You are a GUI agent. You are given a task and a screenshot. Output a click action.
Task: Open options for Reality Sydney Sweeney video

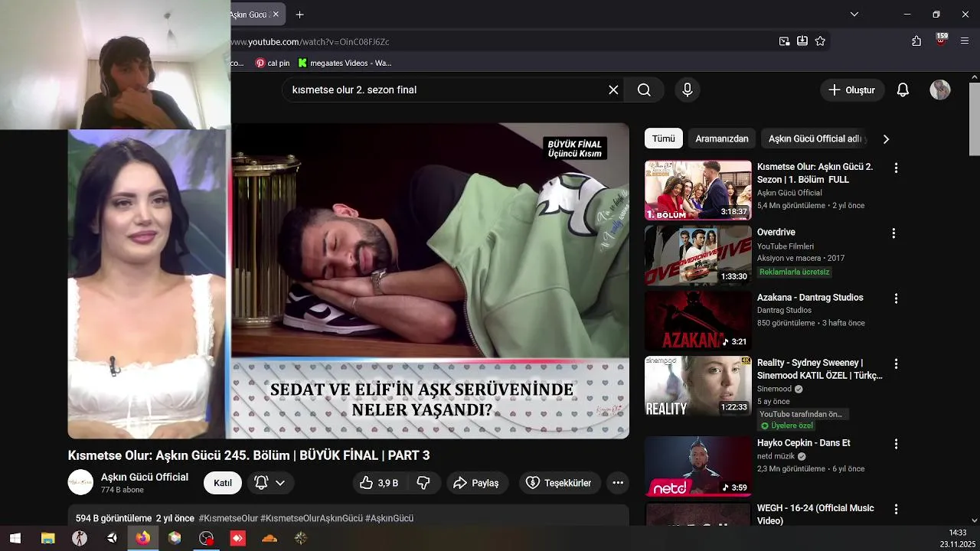(x=896, y=364)
